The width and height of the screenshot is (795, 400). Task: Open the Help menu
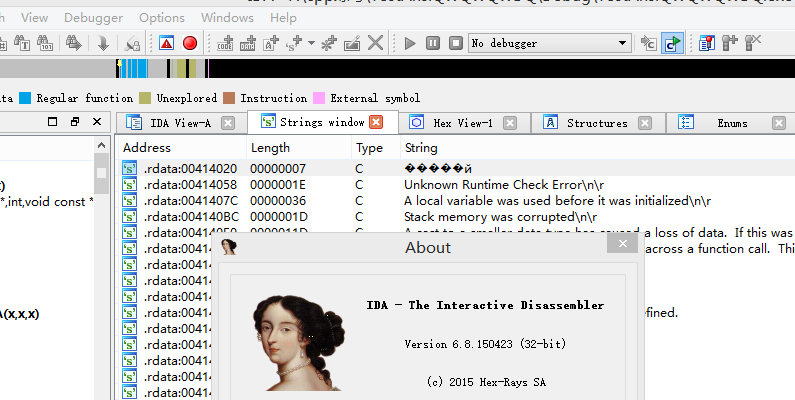click(x=283, y=18)
